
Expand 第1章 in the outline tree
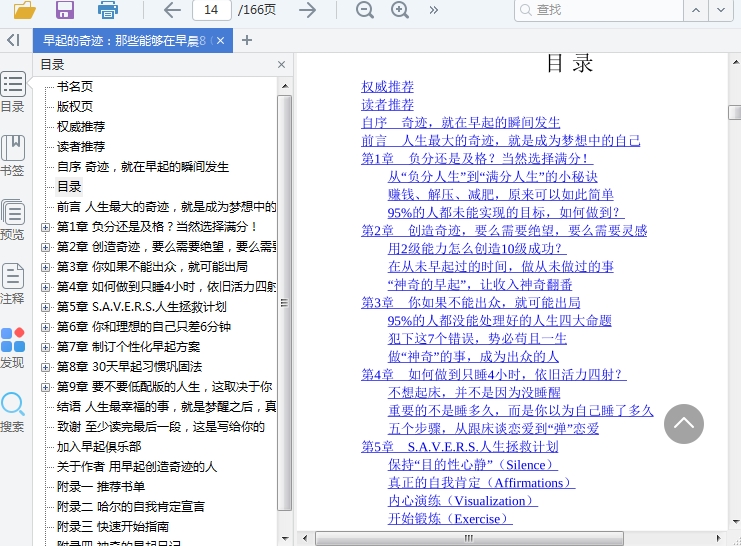(45, 227)
